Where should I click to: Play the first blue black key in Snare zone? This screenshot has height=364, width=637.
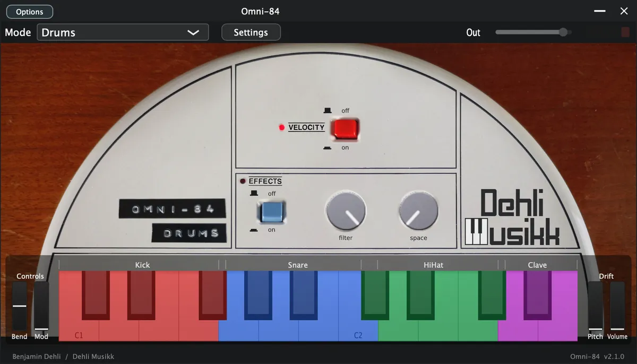258,295
